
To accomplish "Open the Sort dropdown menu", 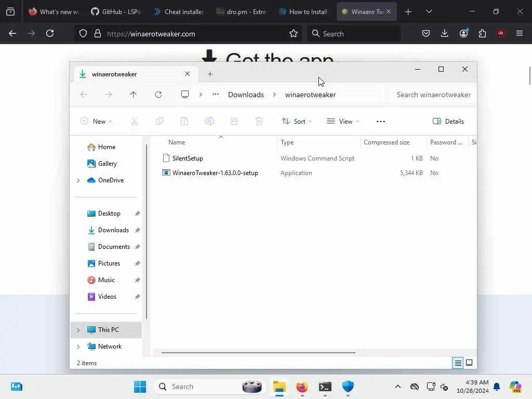I will pos(297,122).
